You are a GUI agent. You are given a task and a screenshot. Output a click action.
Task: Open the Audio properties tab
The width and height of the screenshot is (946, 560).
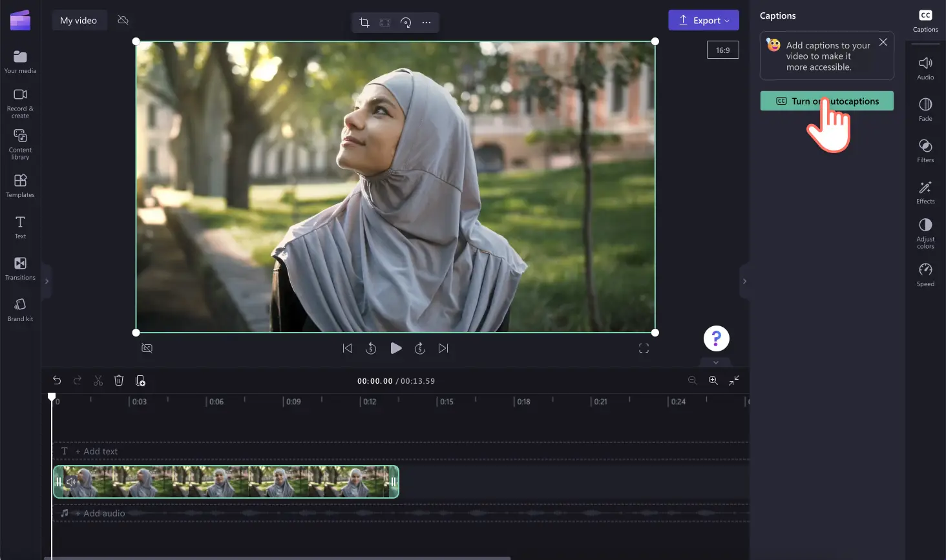(x=925, y=68)
